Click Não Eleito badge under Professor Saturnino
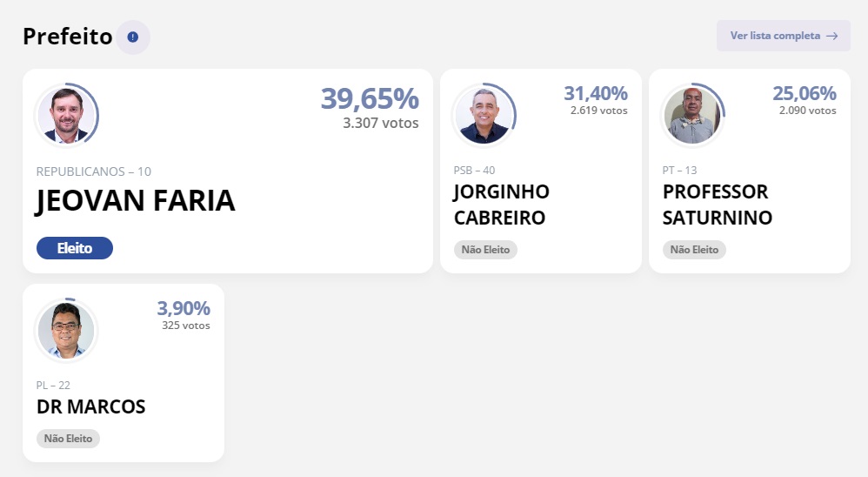This screenshot has width=868, height=477. pyautogui.click(x=694, y=250)
